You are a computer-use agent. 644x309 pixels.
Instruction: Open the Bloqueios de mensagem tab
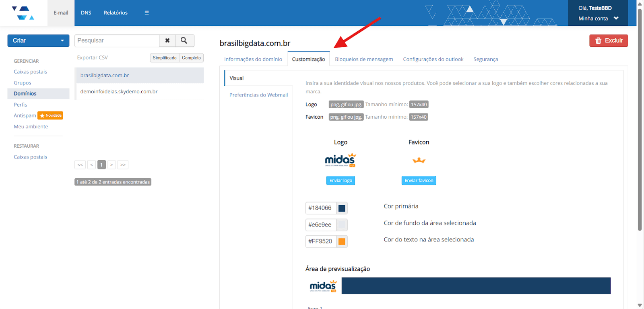[x=364, y=59]
